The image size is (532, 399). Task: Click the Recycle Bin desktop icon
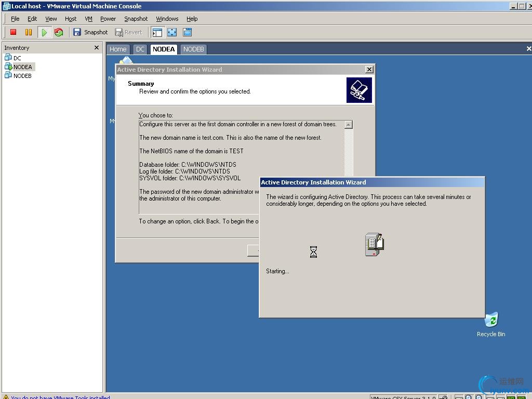point(491,325)
